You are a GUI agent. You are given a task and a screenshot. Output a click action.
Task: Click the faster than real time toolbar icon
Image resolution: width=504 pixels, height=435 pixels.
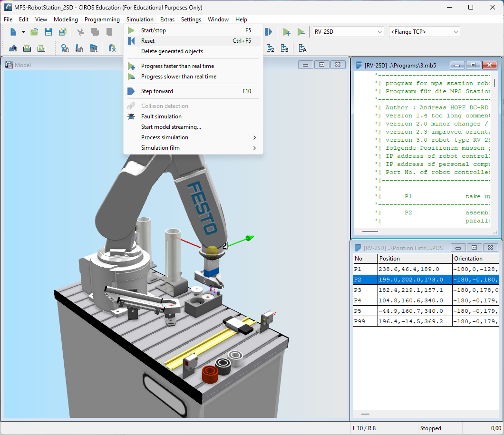pyautogui.click(x=287, y=32)
